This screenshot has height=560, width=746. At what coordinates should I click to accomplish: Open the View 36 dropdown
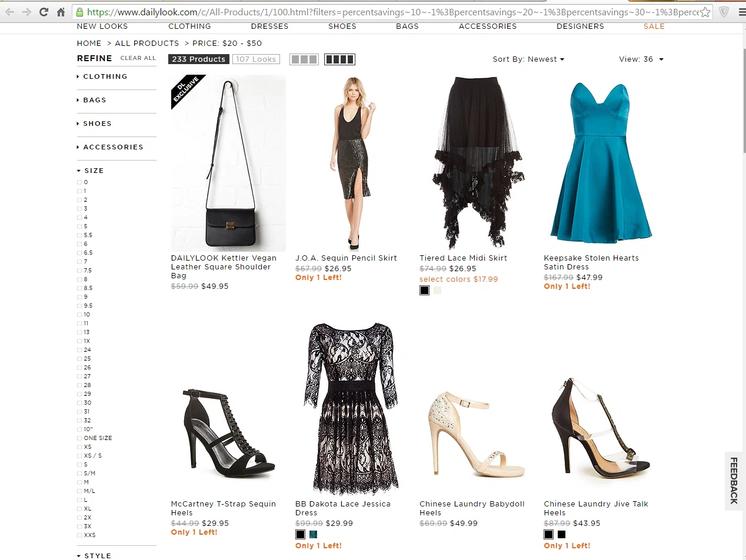pyautogui.click(x=641, y=59)
